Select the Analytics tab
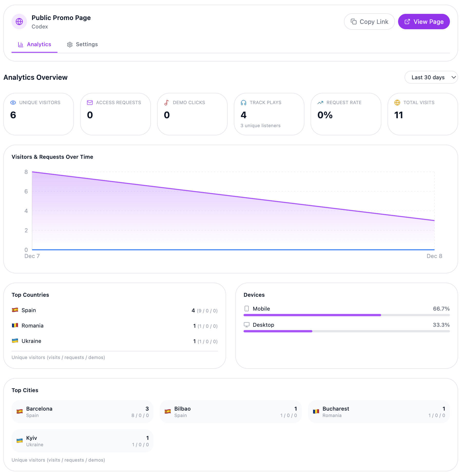This screenshot has width=463, height=476. click(x=34, y=44)
